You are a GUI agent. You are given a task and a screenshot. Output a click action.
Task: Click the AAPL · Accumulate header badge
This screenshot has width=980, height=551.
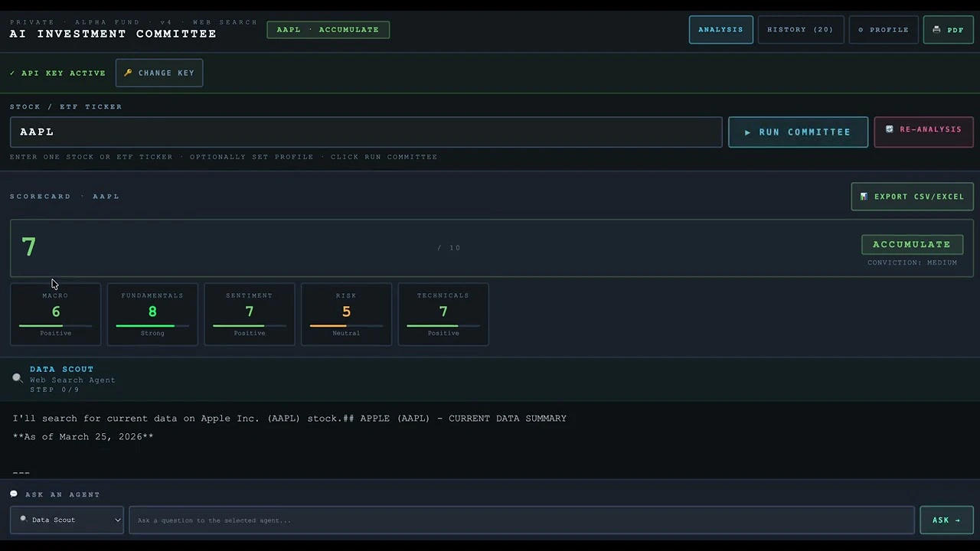(328, 30)
